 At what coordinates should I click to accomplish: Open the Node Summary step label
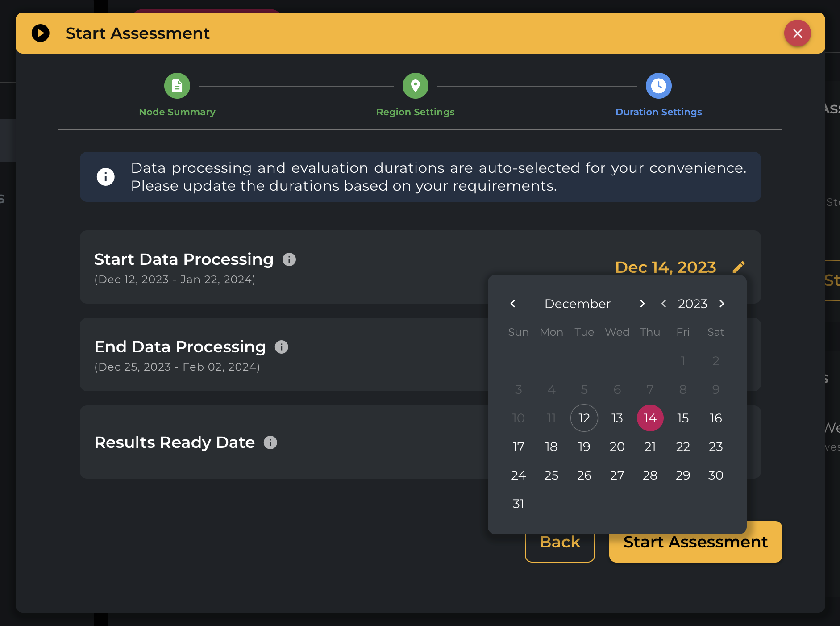tap(177, 112)
